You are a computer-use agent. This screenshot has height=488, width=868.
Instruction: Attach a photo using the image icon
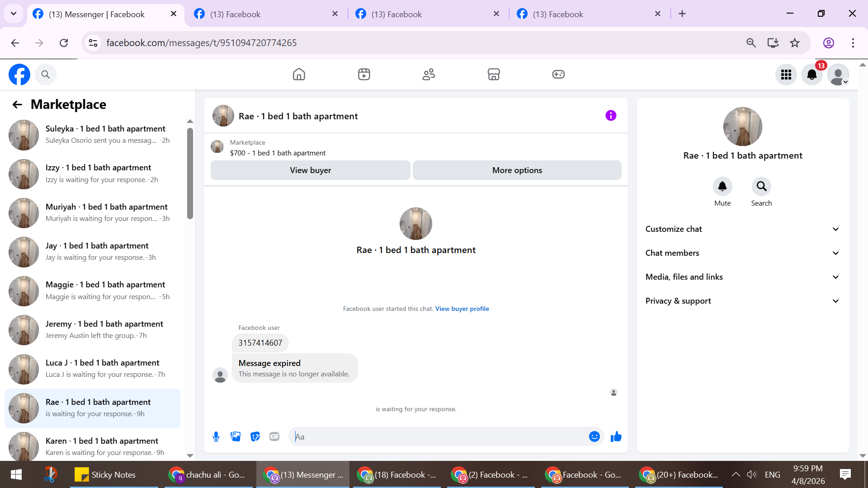tap(236, 436)
